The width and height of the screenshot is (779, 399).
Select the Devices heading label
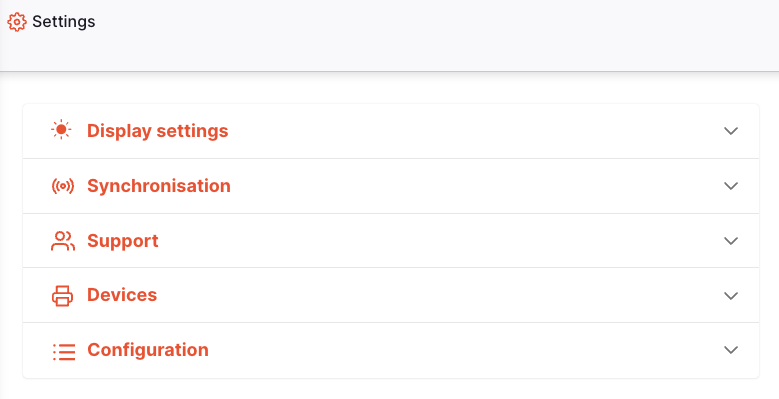pyautogui.click(x=122, y=295)
